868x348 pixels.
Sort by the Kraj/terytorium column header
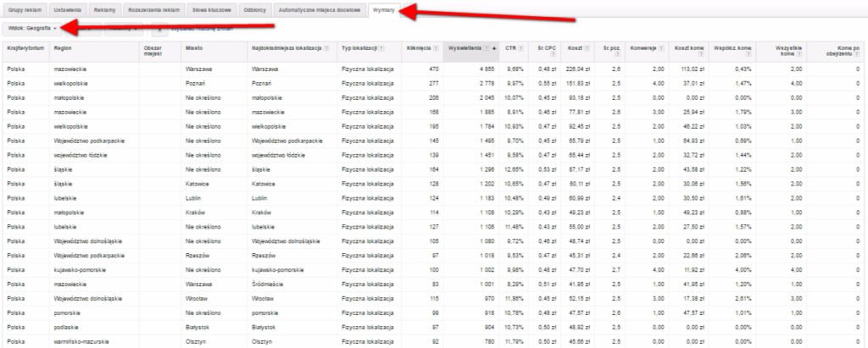point(25,48)
